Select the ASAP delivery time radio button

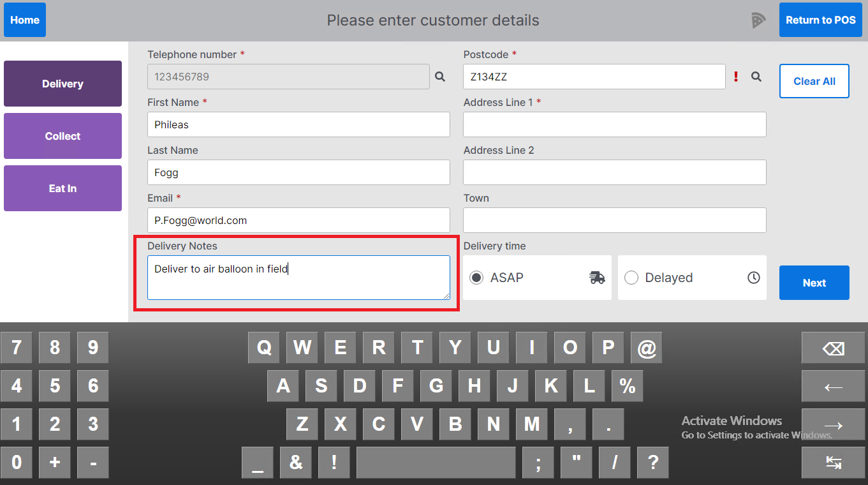476,278
